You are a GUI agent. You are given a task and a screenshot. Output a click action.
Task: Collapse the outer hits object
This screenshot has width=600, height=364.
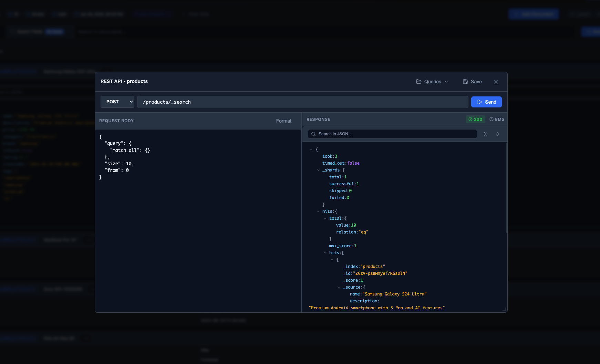click(318, 211)
